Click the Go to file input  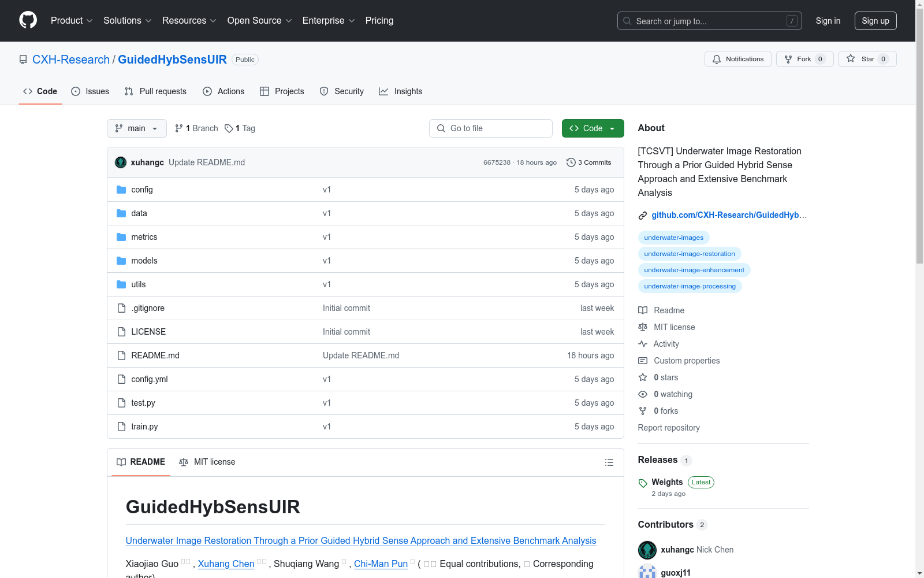[491, 128]
